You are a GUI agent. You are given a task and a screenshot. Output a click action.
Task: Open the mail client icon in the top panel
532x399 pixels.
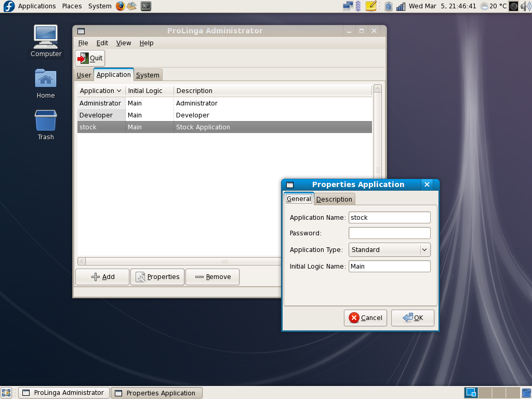[x=132, y=6]
